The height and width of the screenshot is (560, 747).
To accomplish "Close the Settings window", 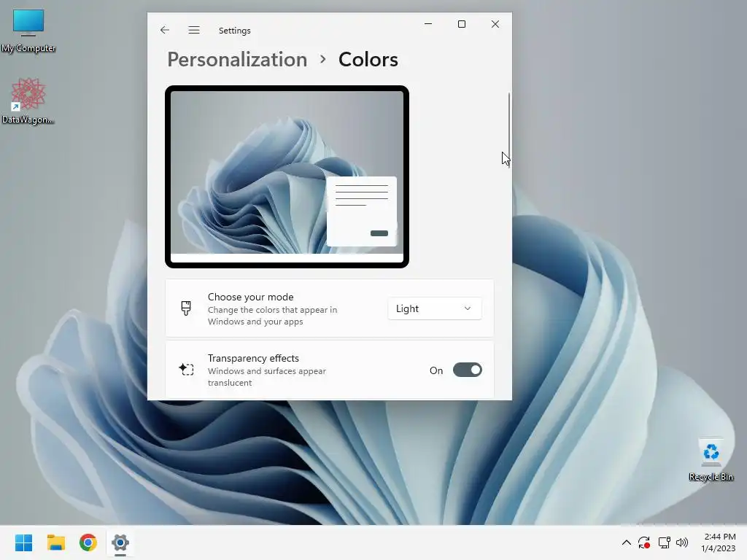I will coord(495,24).
